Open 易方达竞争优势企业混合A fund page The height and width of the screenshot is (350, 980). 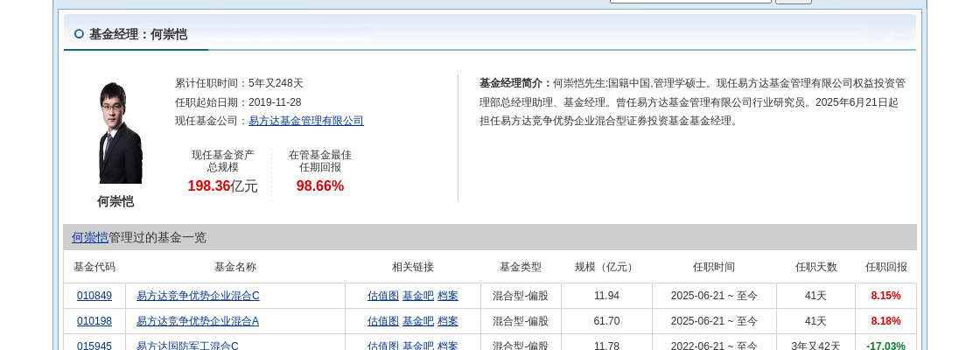[x=198, y=321]
